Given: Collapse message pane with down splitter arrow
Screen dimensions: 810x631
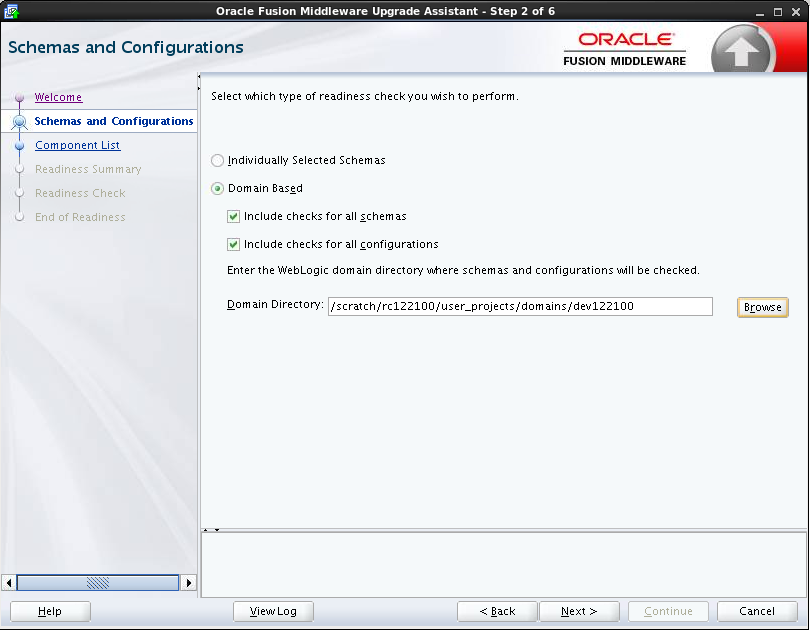Looking at the screenshot, I should point(217,530).
